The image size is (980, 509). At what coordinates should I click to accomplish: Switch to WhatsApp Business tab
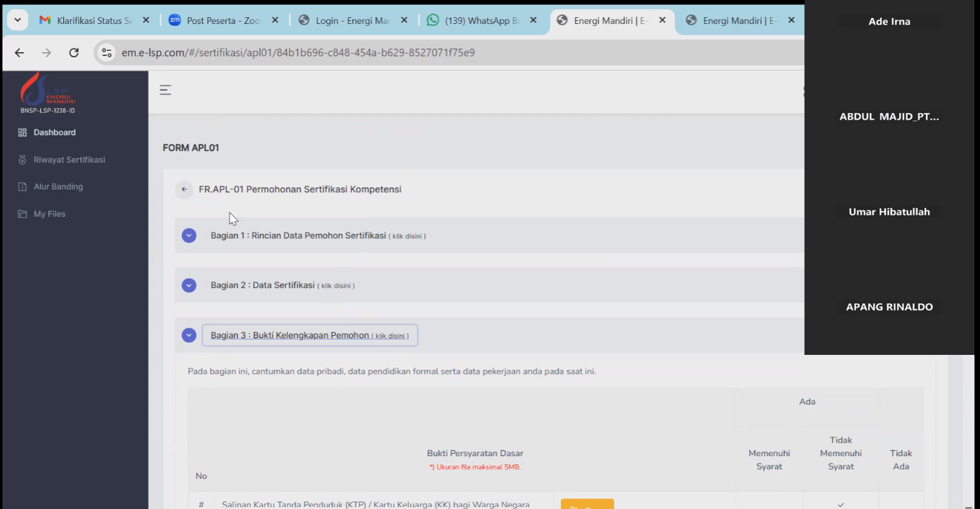pos(482,20)
